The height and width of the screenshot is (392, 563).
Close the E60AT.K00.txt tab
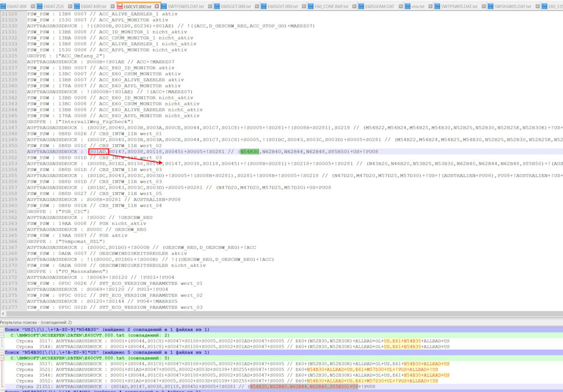[x=113, y=6]
